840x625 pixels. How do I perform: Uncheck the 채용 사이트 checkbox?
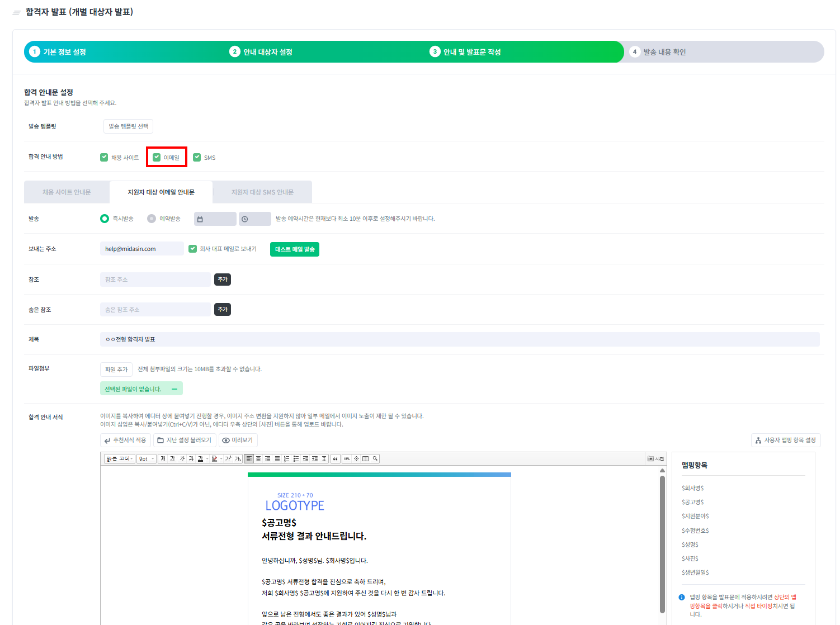104,158
